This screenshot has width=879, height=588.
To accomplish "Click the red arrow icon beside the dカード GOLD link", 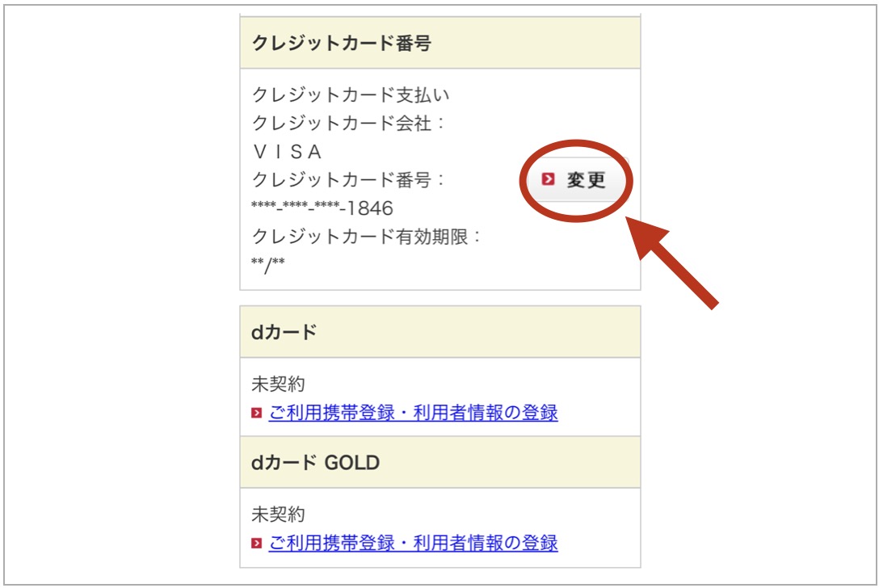I will click(x=256, y=543).
